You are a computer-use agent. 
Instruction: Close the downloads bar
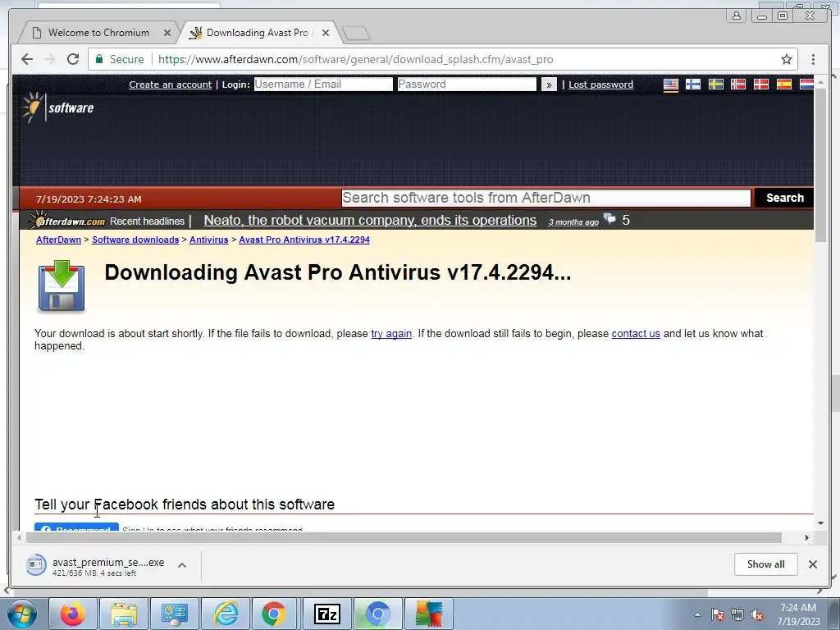(x=813, y=564)
